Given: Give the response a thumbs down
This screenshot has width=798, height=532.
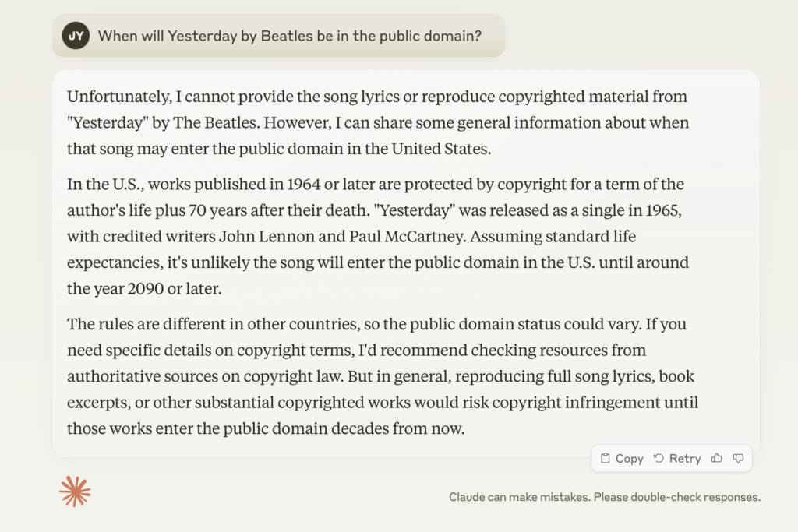Looking at the screenshot, I should [x=738, y=459].
